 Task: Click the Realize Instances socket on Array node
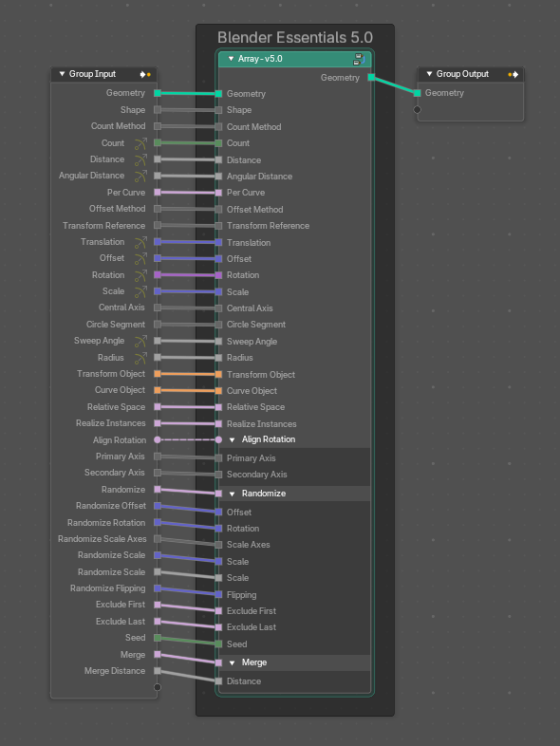click(218, 424)
